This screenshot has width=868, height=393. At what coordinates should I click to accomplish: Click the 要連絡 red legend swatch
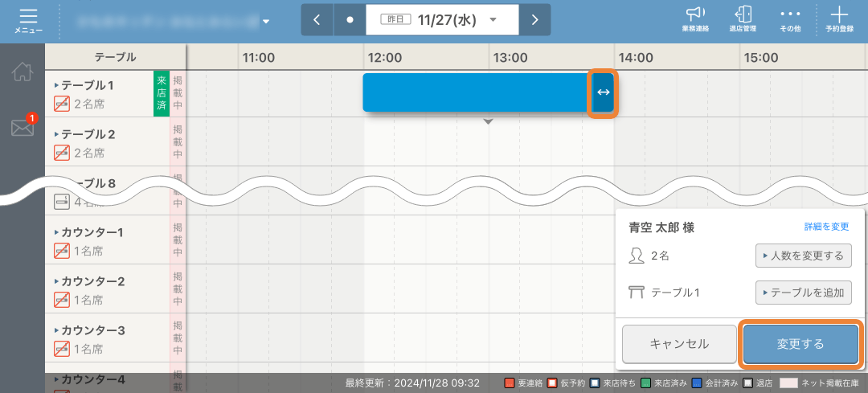coord(509,383)
